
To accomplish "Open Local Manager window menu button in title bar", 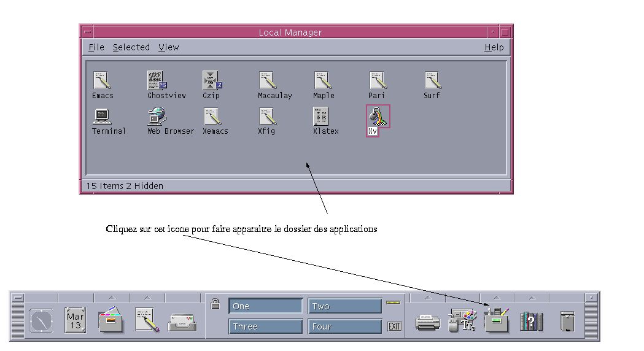I will pos(87,32).
